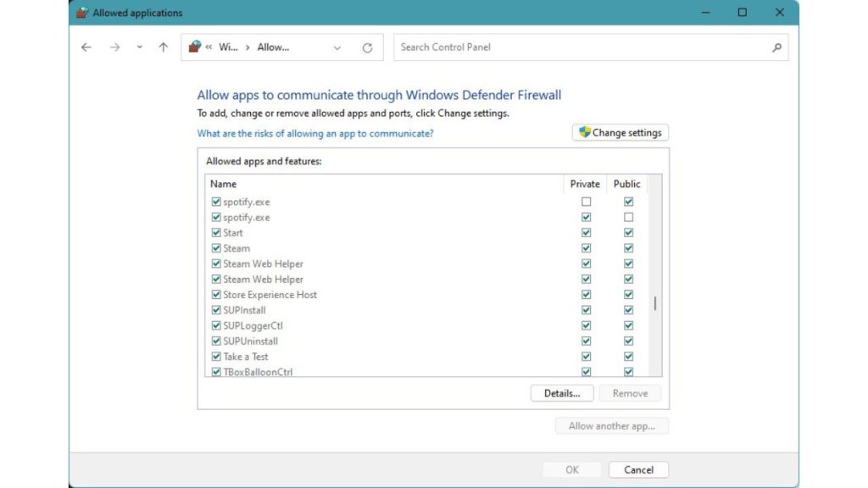
Task: Enable Public for second spotify.exe row
Action: [628, 218]
